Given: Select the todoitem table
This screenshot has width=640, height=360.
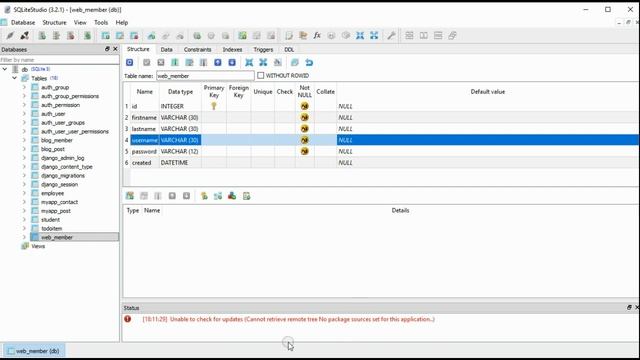Looking at the screenshot, I should point(51,229).
